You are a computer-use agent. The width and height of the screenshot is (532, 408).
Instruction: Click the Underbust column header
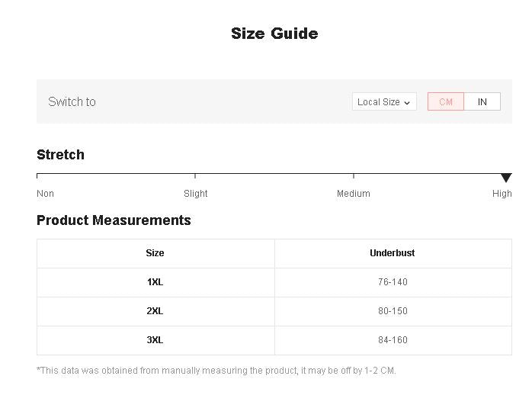tap(393, 253)
